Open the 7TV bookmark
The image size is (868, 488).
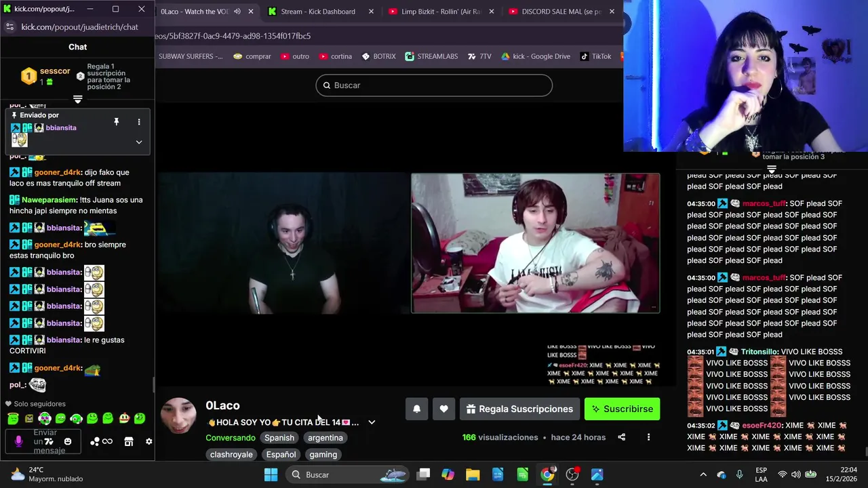479,56
